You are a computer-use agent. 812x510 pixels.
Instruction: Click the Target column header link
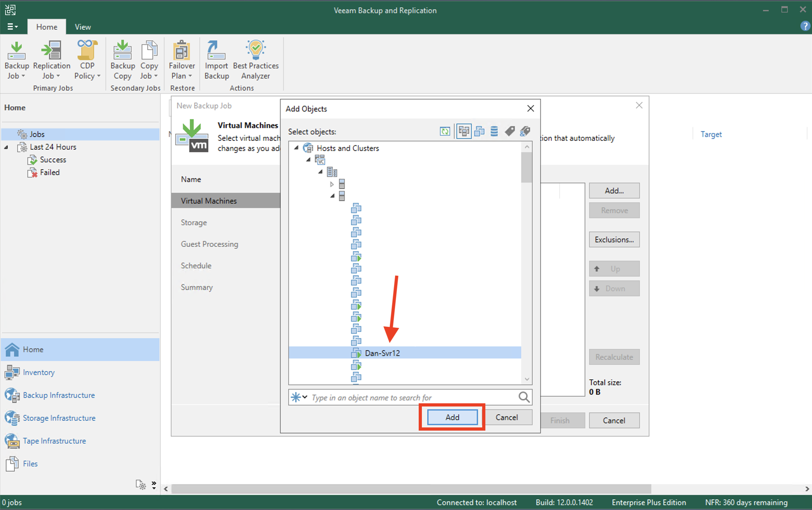(x=711, y=134)
